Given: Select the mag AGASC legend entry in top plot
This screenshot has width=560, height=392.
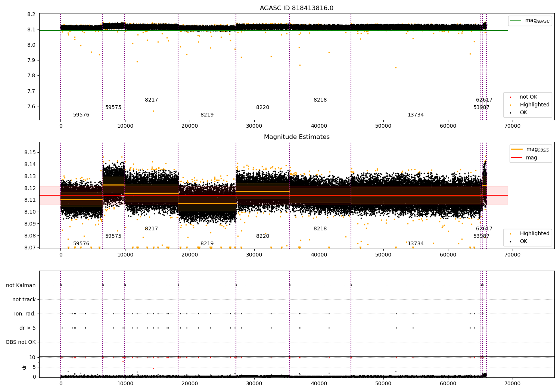Looking at the screenshot, I should (530, 21).
